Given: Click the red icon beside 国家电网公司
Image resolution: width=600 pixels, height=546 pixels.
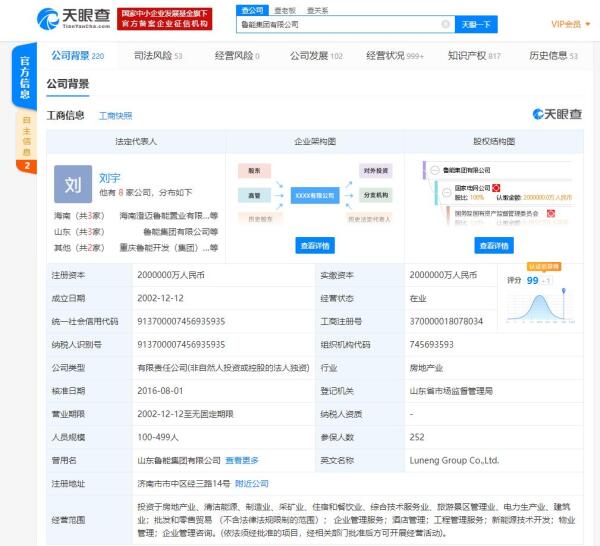Looking at the screenshot, I should [x=497, y=186].
